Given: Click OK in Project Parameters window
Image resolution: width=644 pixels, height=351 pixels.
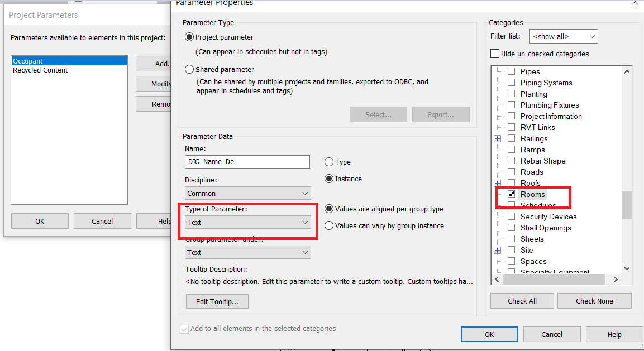Looking at the screenshot, I should (x=40, y=221).
